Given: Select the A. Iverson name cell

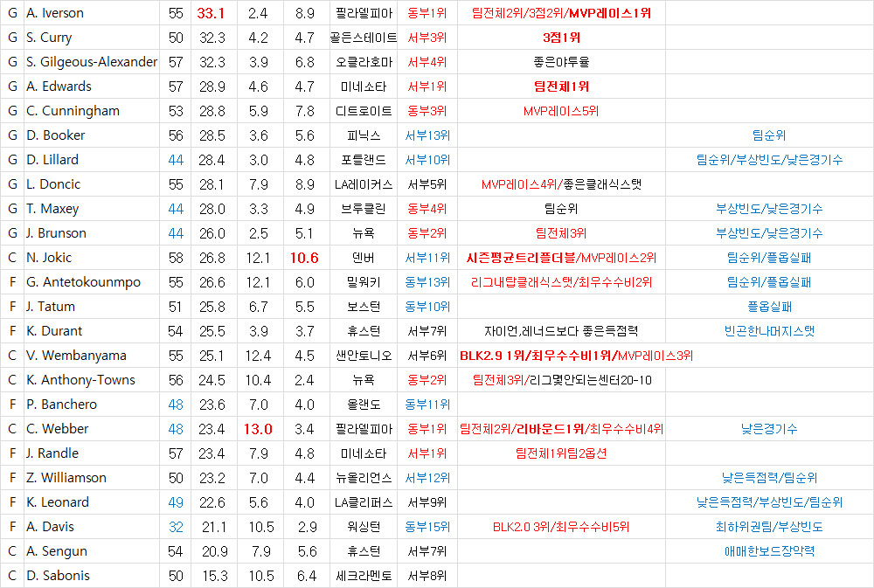Looking at the screenshot, I should tap(92, 13).
